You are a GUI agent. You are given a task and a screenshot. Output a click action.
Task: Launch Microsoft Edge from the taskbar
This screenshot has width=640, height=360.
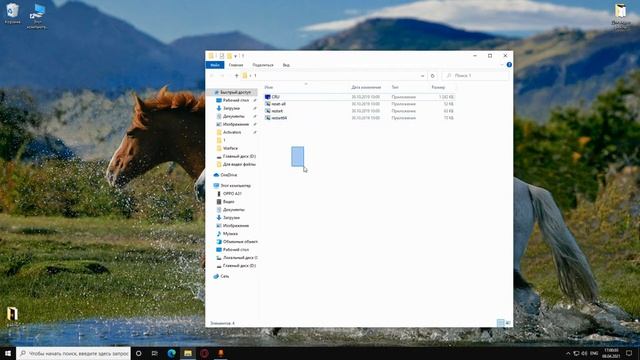[171, 353]
